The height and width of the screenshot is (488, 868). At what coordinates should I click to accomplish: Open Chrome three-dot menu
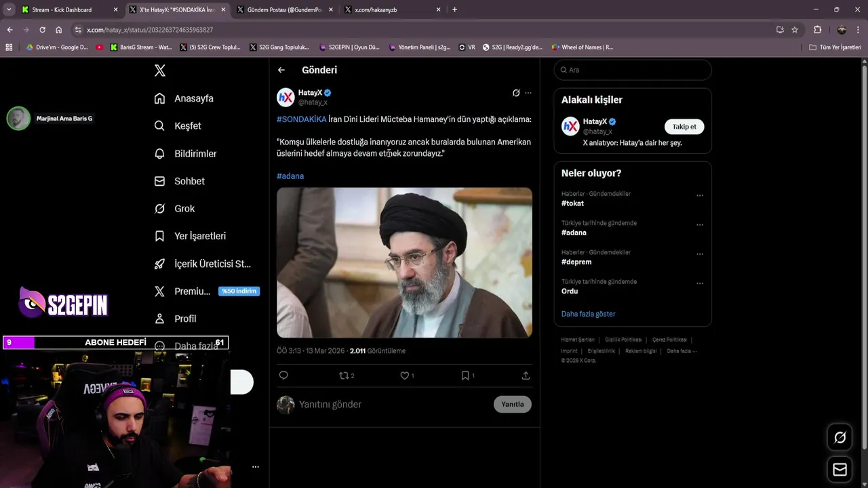[x=859, y=30]
